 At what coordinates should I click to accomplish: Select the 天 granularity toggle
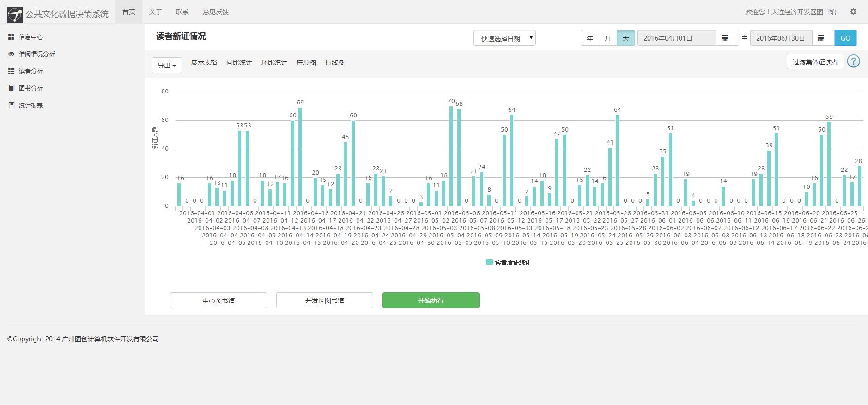[626, 38]
